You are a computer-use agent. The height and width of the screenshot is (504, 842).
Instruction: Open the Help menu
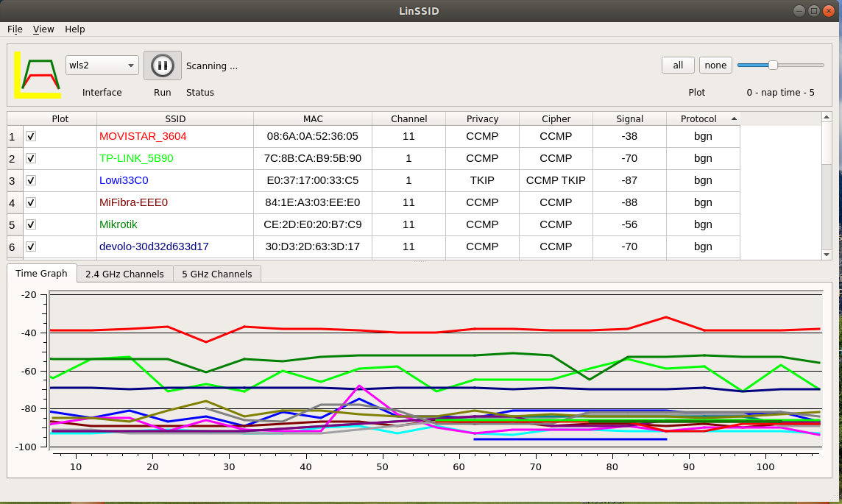click(75, 29)
